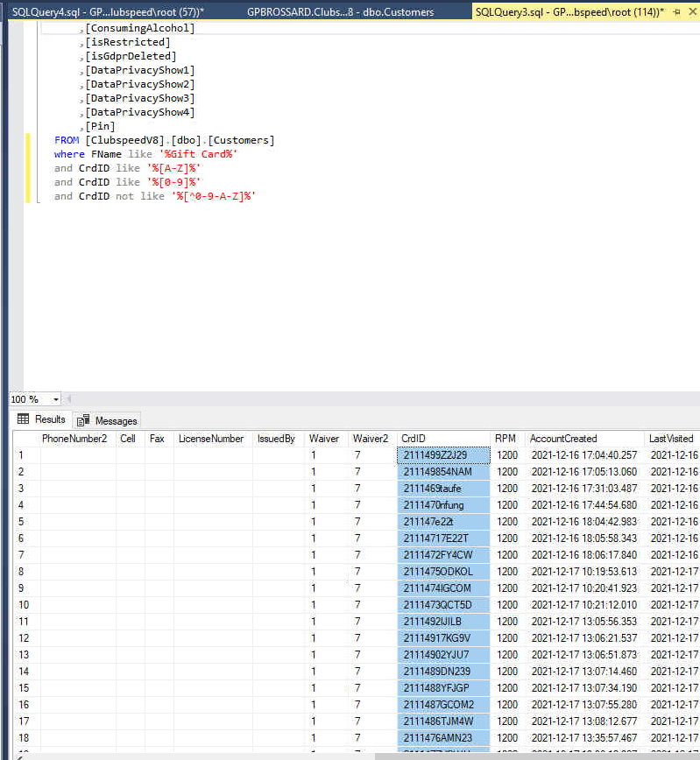Click AccountCreated value 2021-12-17 13:35:57.467
This screenshot has height=760, width=700.
584,738
